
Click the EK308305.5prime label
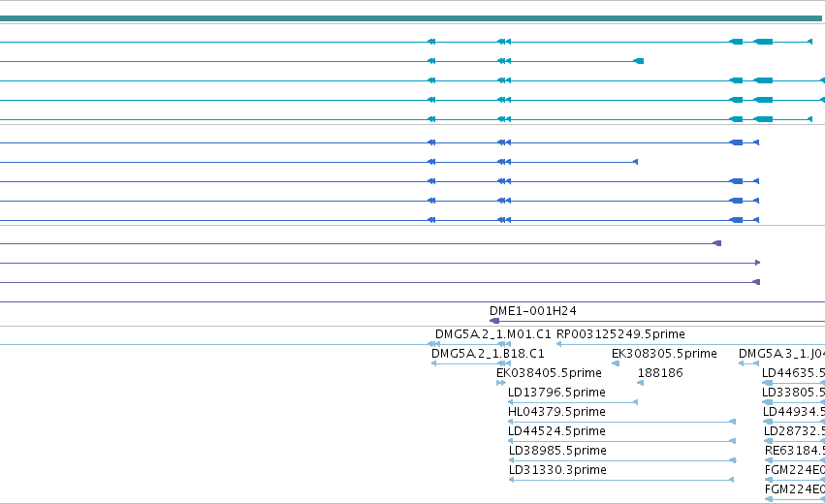[x=664, y=354]
